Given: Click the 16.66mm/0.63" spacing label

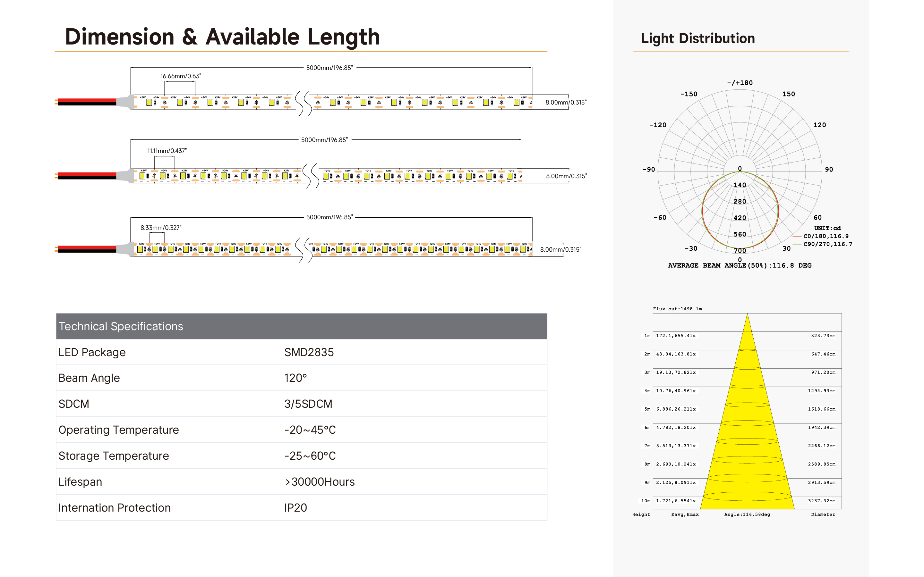Looking at the screenshot, I should (x=180, y=76).
